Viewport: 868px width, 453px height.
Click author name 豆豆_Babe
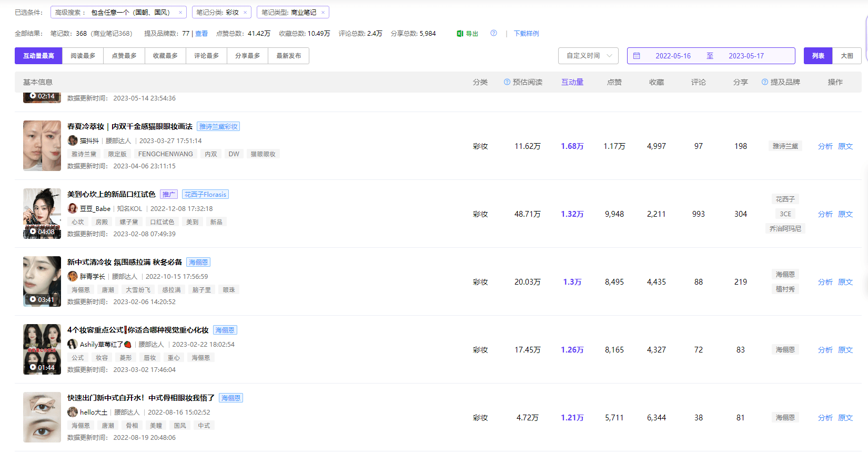tap(95, 208)
